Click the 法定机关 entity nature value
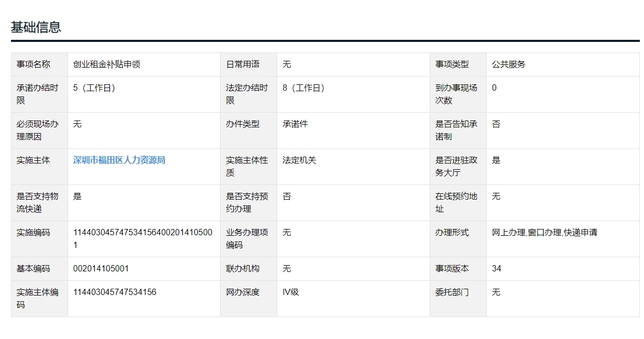This screenshot has height=339, width=644. click(x=299, y=160)
